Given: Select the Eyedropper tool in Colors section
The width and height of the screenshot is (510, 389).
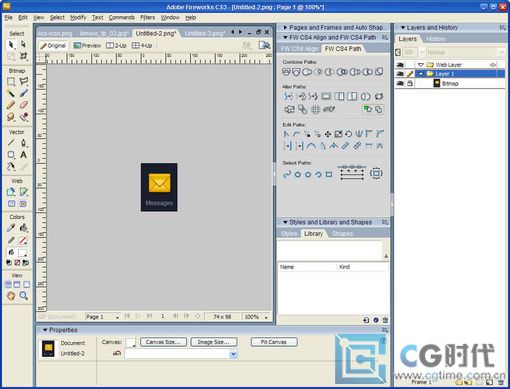Looking at the screenshot, I should [11, 228].
